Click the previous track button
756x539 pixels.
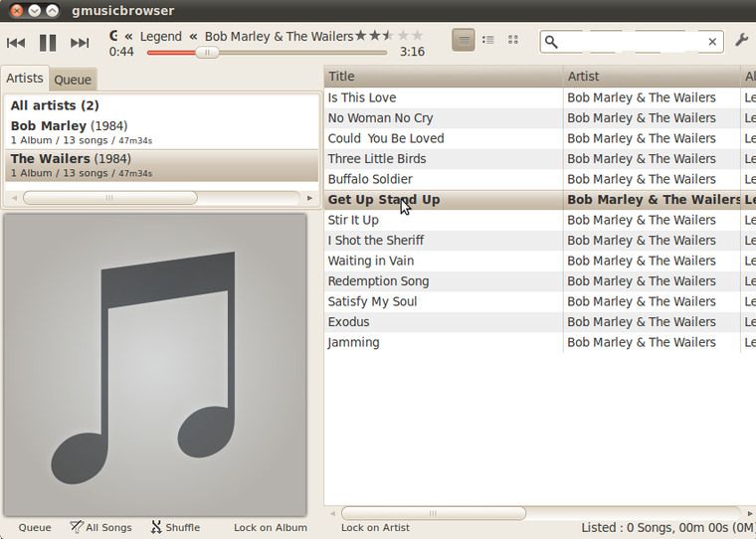tap(16, 43)
